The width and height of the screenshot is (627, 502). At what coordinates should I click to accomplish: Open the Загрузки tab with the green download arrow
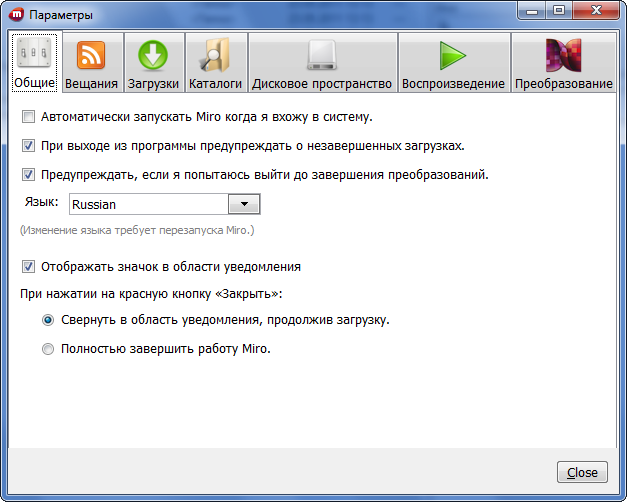(x=154, y=62)
